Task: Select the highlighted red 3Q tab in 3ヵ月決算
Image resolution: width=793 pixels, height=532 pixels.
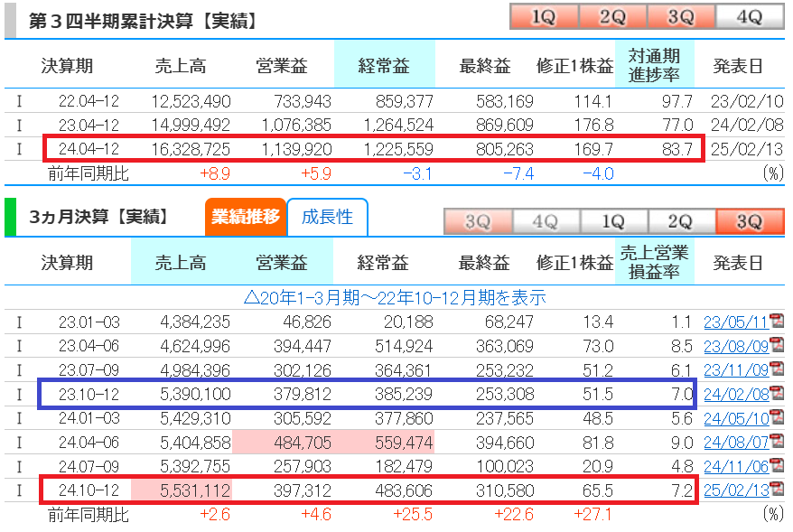Action: pyautogui.click(x=750, y=221)
